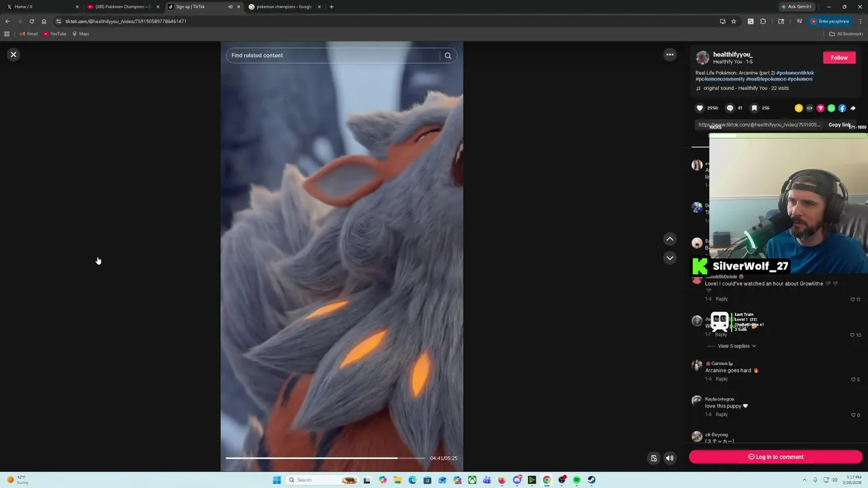Like the Arcanine goes hard comment
868x488 pixels.
pyautogui.click(x=853, y=379)
